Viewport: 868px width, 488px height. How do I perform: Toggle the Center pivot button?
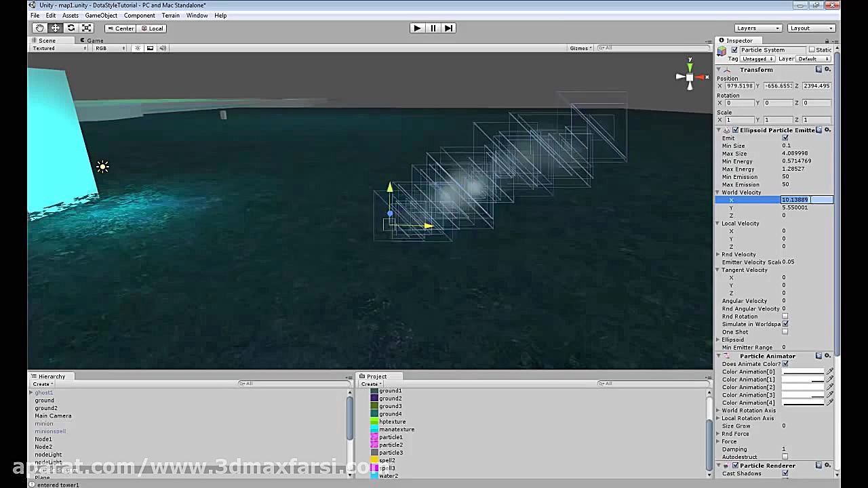120,28
